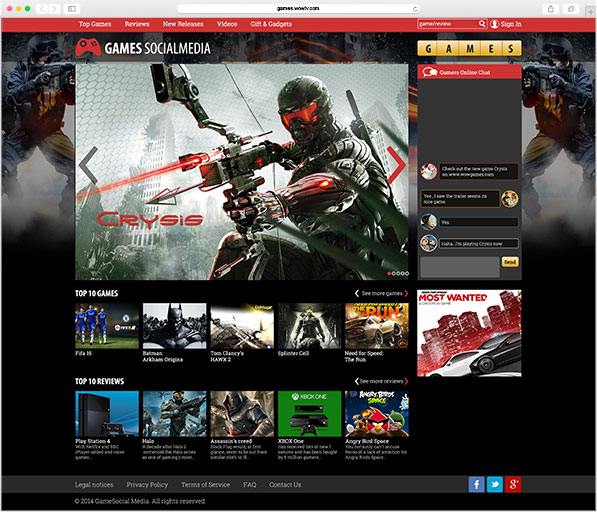Screen dimensions: 597x512
Task: Show next slide with red arrow
Action: pyautogui.click(x=396, y=165)
